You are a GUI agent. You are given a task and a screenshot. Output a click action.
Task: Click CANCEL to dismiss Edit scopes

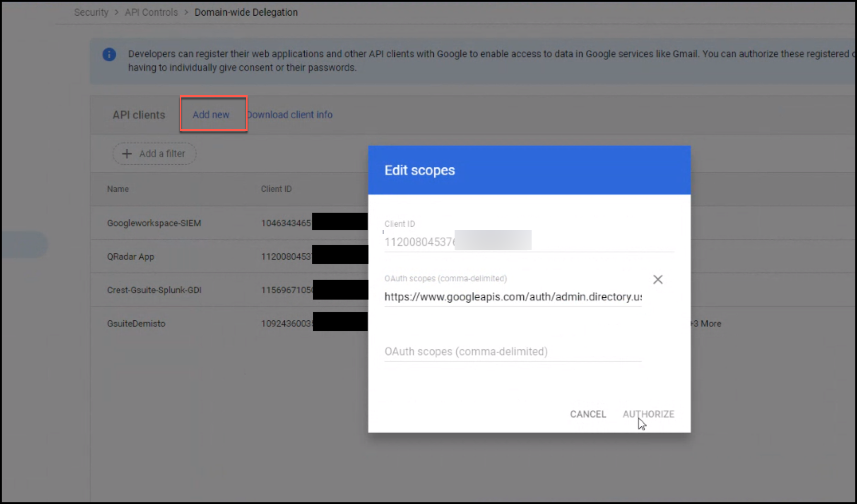(x=588, y=414)
